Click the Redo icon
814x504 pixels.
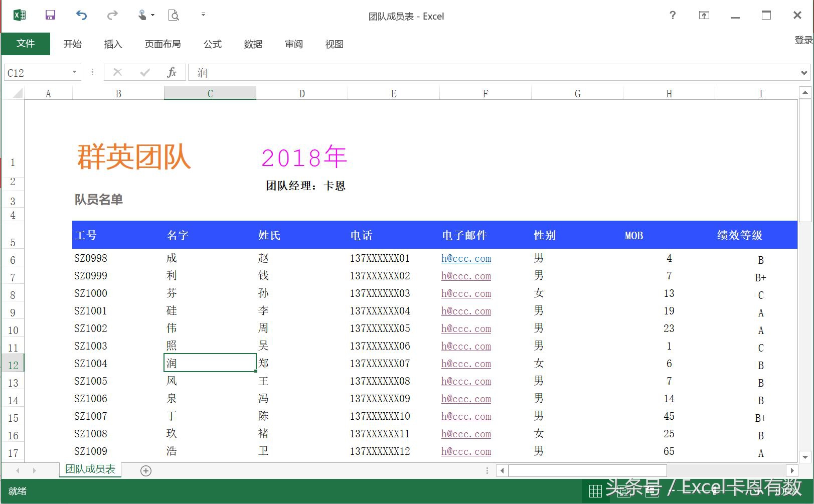pos(111,15)
